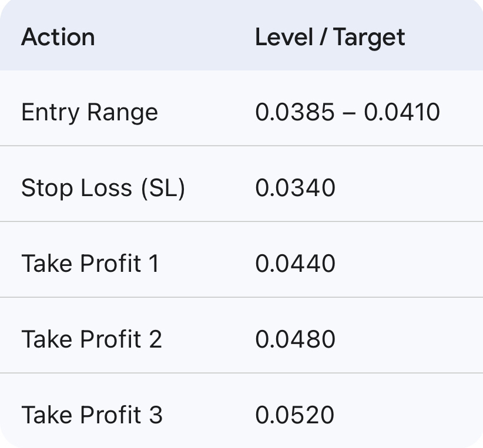Image resolution: width=483 pixels, height=448 pixels.
Task: Select the 0.0440 target value
Action: 295,264
